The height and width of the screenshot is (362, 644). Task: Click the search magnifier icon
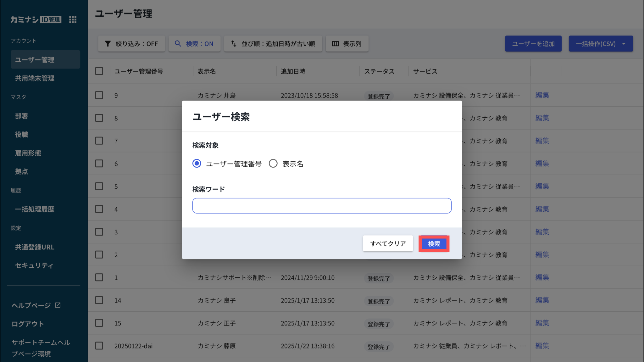[x=178, y=44]
